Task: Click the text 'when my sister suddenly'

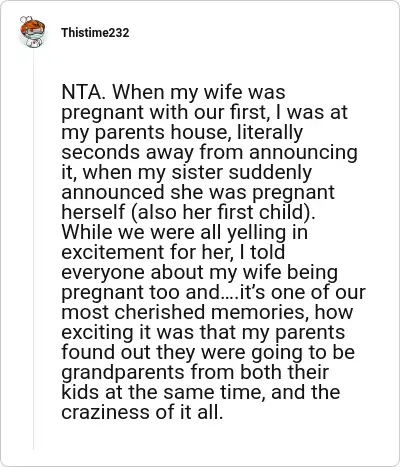Action: [197, 172]
